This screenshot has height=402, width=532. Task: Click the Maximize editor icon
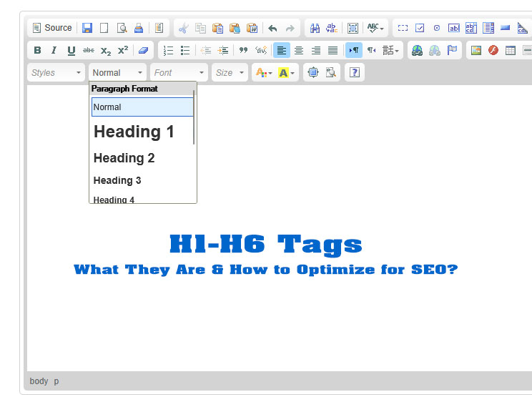[313, 72]
